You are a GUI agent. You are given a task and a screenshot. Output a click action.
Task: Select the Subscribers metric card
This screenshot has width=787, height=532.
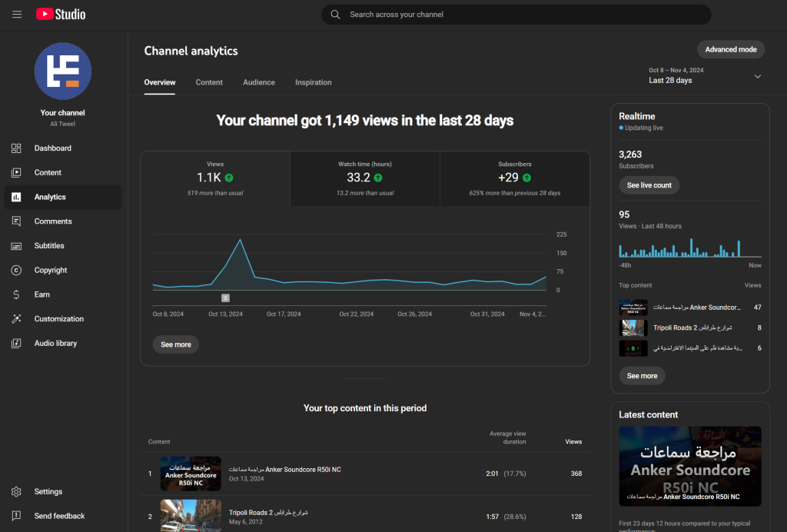[x=514, y=178]
